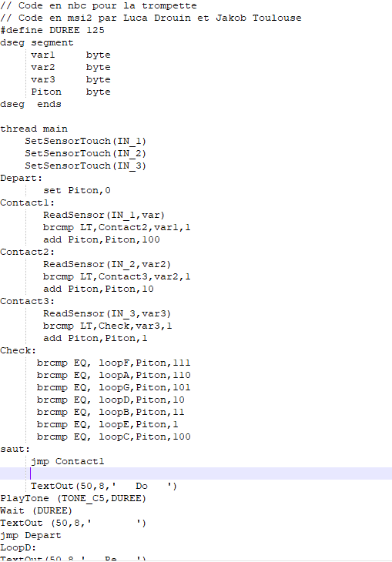Click the 'Contact1:' label
The width and height of the screenshot is (392, 562).
27,203
